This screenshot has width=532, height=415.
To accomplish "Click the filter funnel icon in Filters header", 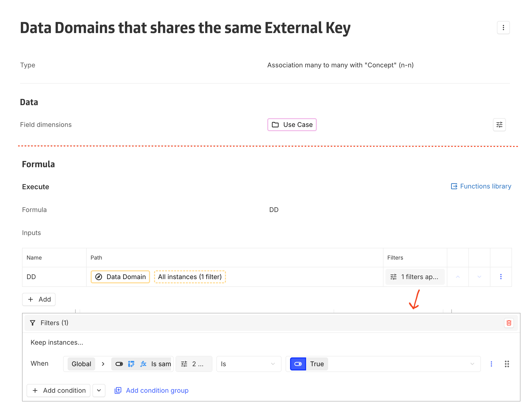I will tap(33, 323).
